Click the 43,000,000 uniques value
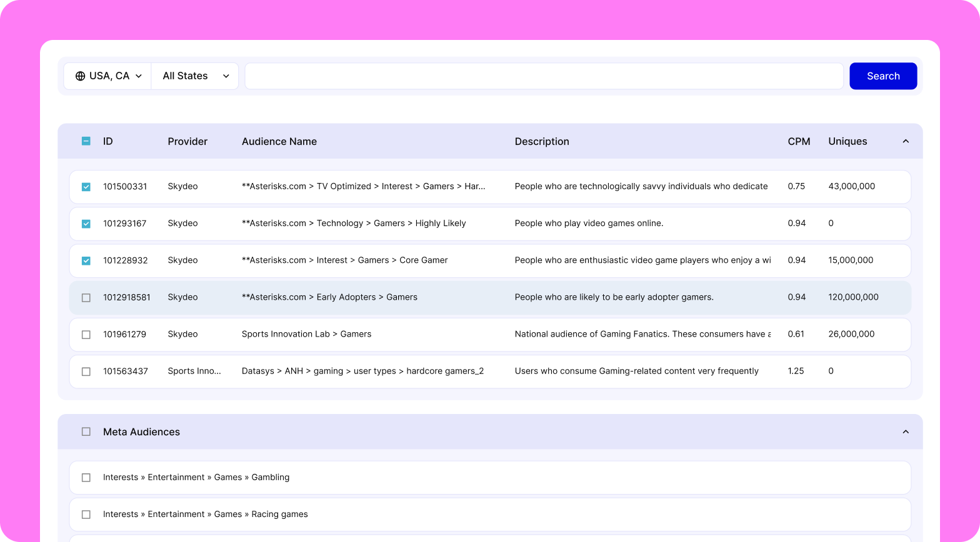 point(852,186)
